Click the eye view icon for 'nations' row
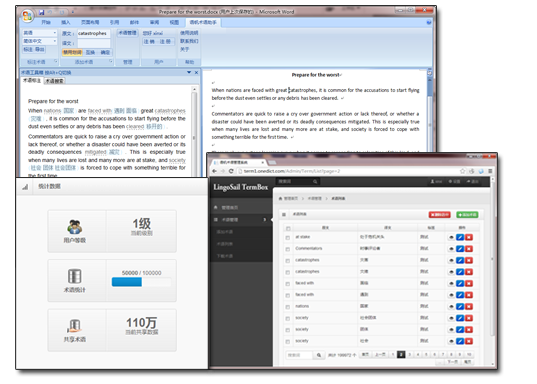Image resolution: width=537 pixels, height=384 pixels. 451,307
